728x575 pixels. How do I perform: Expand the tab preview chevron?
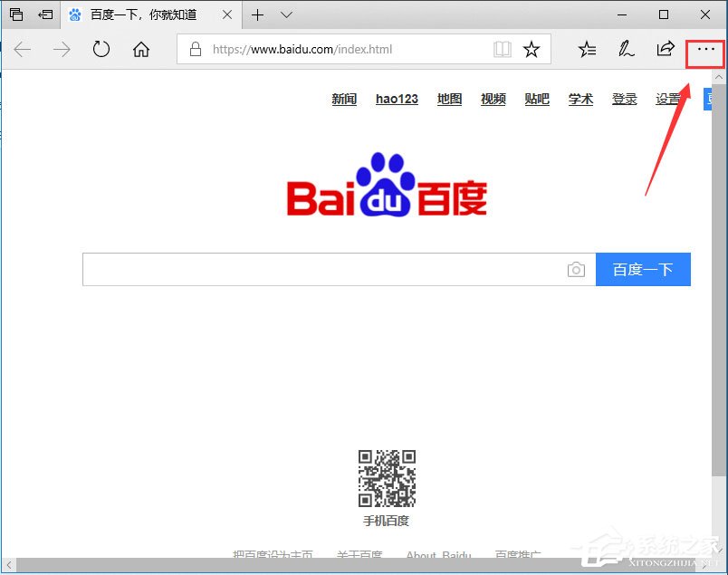click(x=285, y=14)
